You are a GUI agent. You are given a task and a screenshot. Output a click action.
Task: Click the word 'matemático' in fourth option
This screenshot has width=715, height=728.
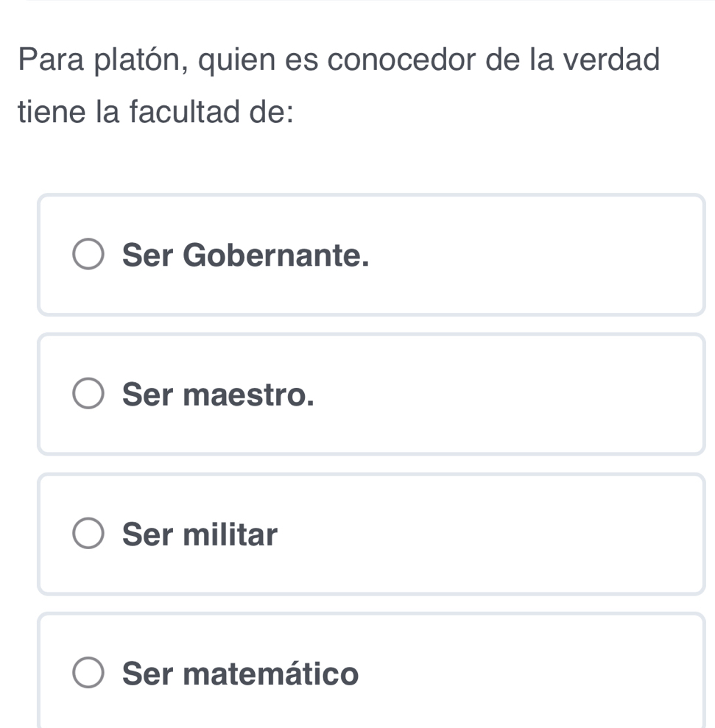[272, 674]
